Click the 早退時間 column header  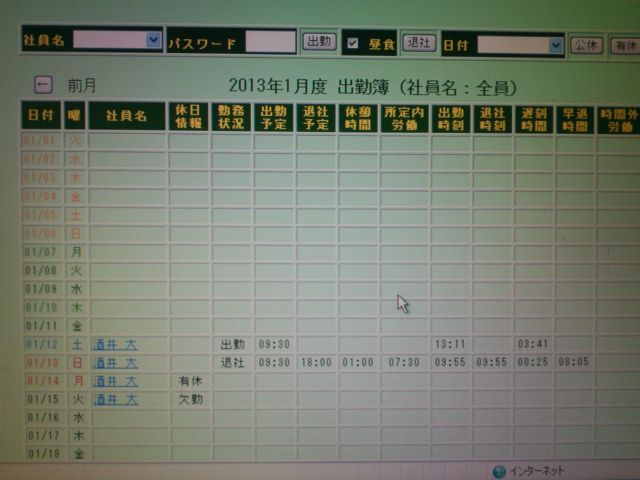point(575,120)
